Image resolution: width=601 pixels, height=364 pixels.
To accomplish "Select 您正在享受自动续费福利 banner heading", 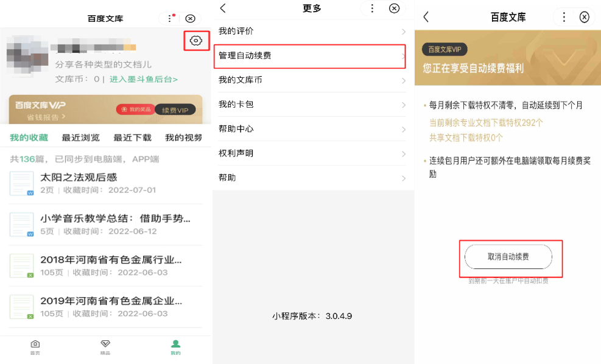I will pyautogui.click(x=473, y=69).
